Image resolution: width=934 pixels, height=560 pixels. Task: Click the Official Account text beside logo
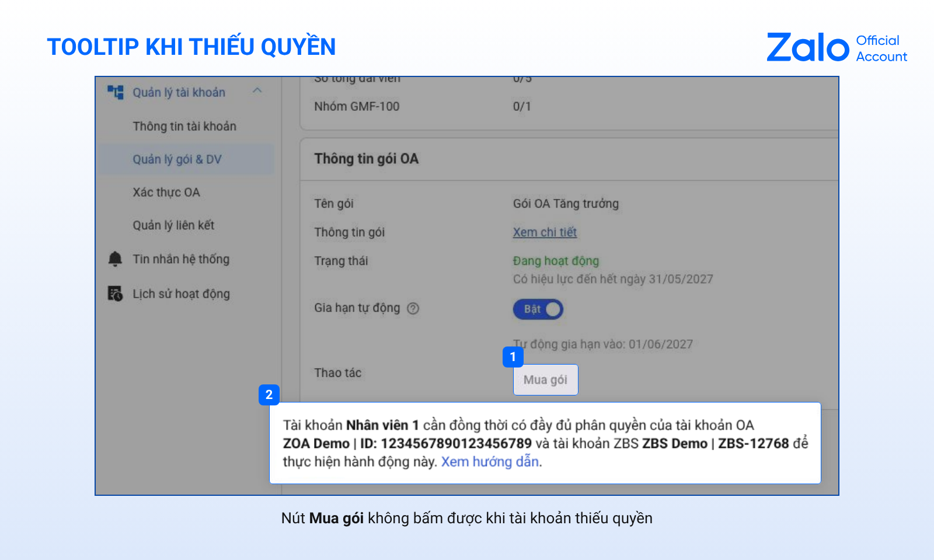(881, 48)
